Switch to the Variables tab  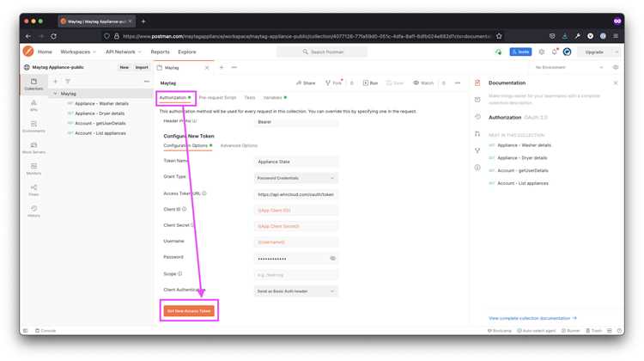pos(275,97)
